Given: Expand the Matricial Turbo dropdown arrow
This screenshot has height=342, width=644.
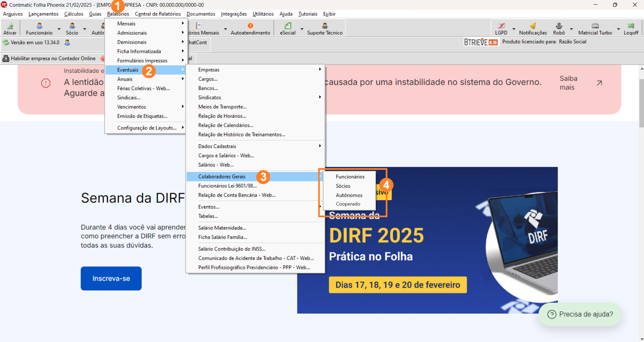Looking at the screenshot, I should tap(618, 29).
